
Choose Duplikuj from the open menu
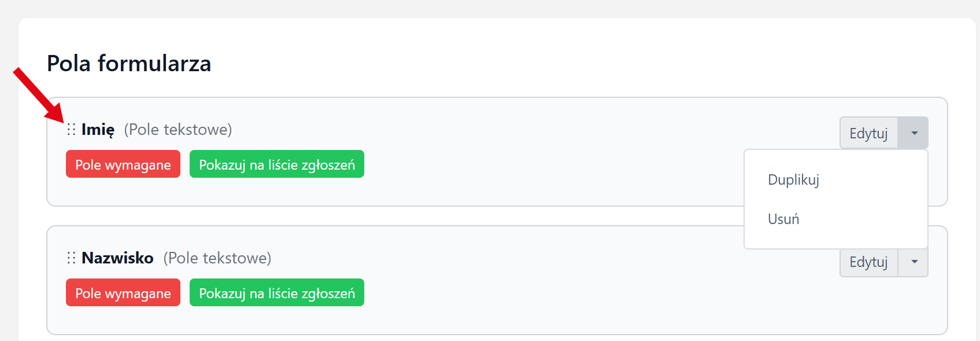[793, 180]
